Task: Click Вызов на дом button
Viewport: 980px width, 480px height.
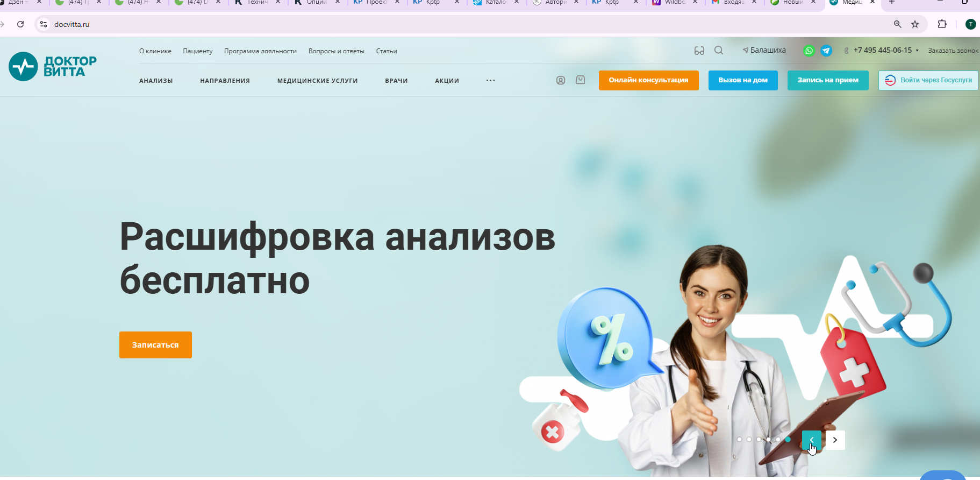Action: click(743, 80)
